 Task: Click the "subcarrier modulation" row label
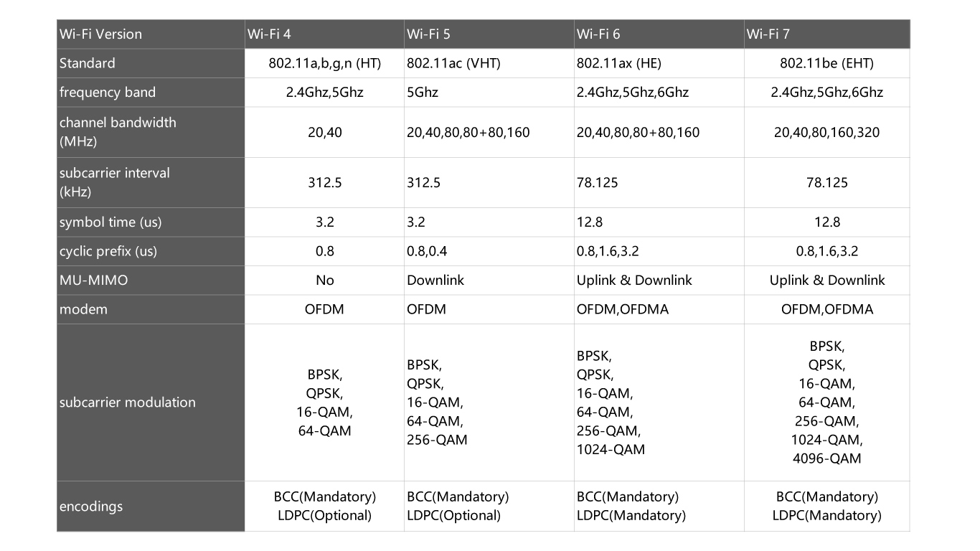127,402
